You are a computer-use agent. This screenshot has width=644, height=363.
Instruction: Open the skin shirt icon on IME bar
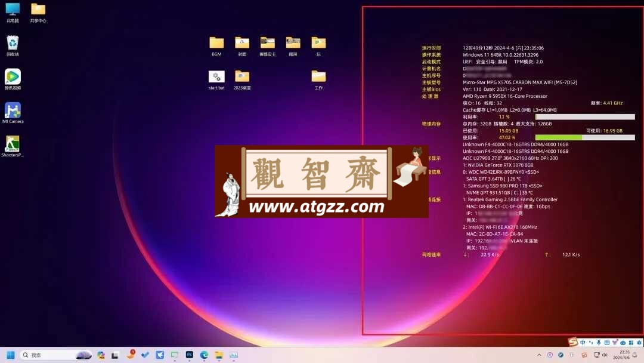[x=615, y=343]
